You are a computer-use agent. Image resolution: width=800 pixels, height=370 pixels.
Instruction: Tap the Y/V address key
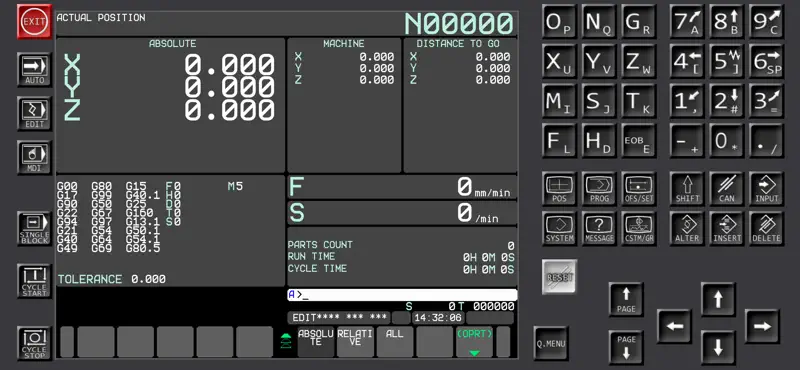click(x=599, y=61)
